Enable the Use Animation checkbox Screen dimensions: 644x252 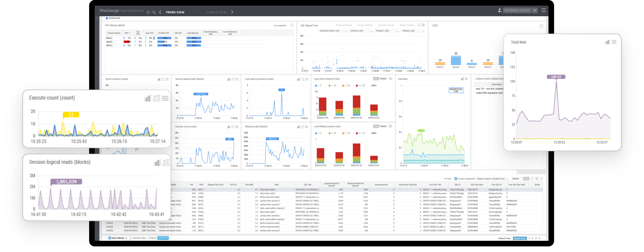272,25
